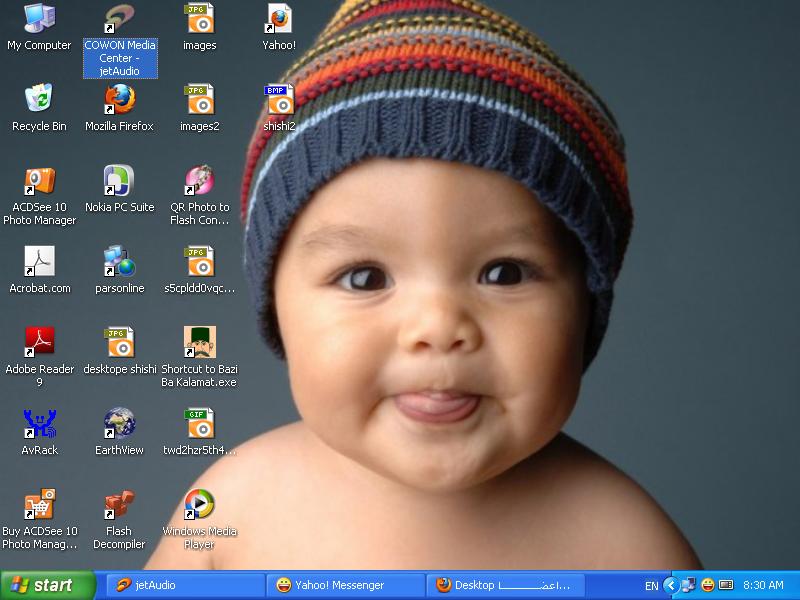Viewport: 800px width, 600px height.
Task: Click the 8:30 AM system clock
Action: (763, 585)
